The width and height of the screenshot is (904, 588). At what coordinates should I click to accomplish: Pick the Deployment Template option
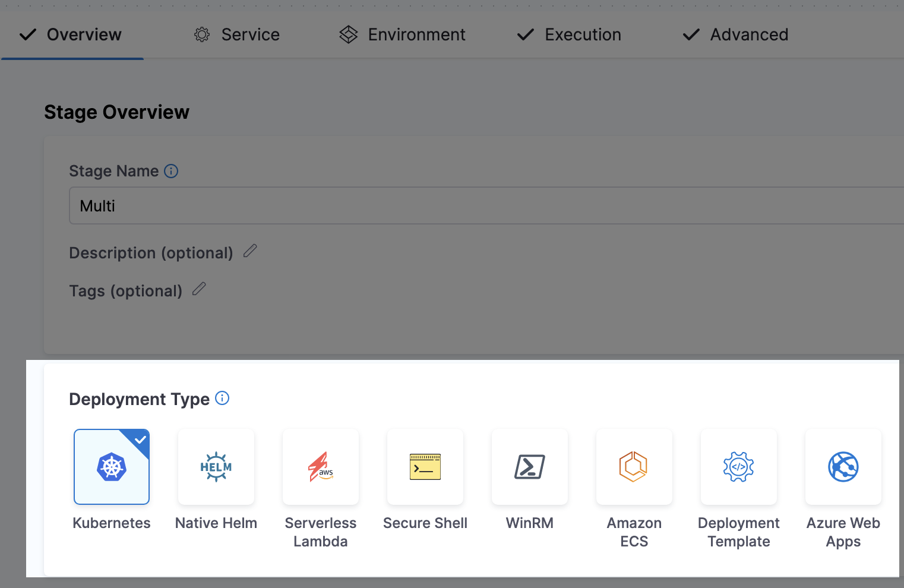pos(738,467)
